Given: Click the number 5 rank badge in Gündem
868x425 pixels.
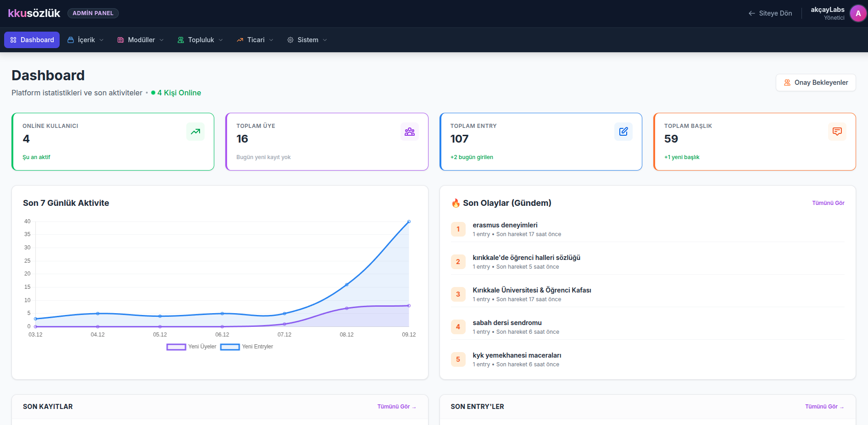Looking at the screenshot, I should coord(458,359).
